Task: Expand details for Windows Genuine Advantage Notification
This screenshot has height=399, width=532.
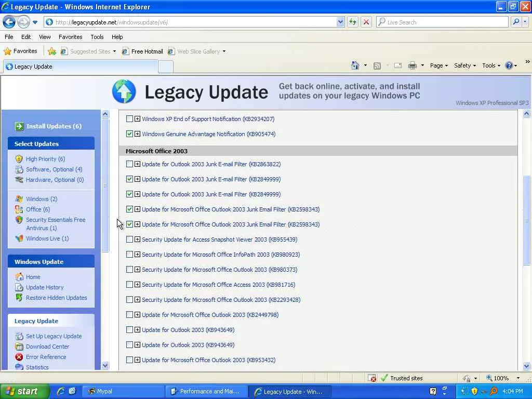Action: point(137,134)
